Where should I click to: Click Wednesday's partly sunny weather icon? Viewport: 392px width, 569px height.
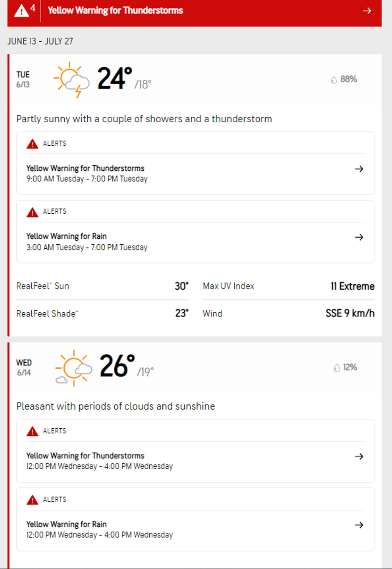73,368
